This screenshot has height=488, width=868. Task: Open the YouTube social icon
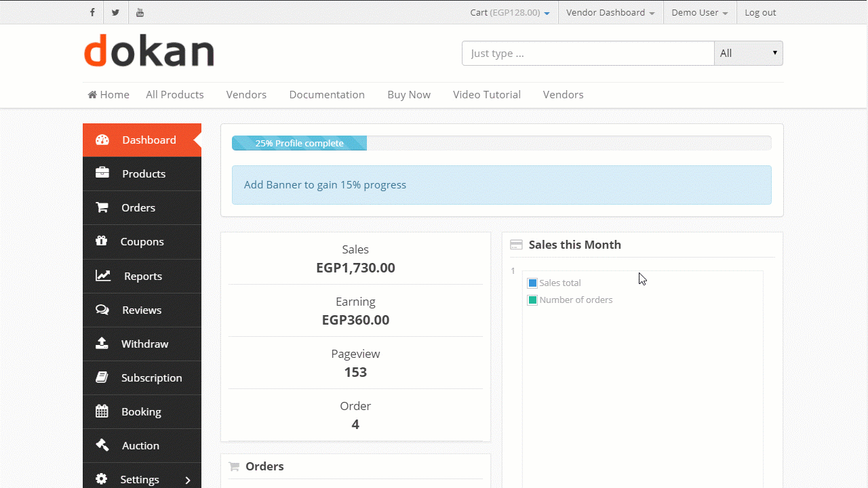(x=140, y=12)
